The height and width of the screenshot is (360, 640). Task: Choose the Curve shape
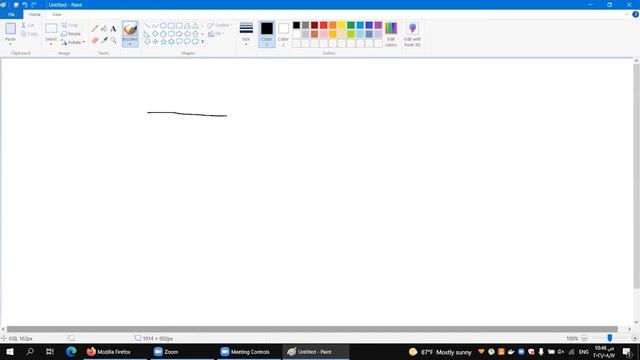pyautogui.click(x=155, y=26)
